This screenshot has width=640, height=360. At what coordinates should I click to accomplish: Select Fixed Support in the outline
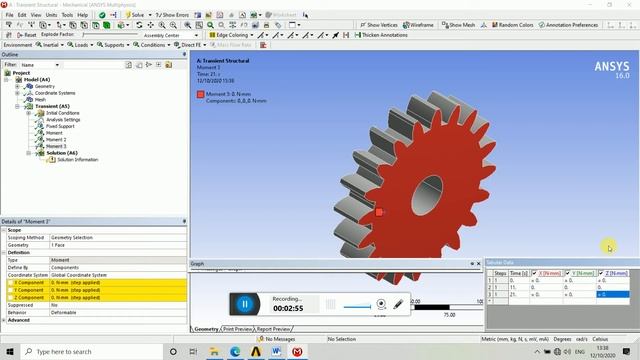[x=60, y=127]
